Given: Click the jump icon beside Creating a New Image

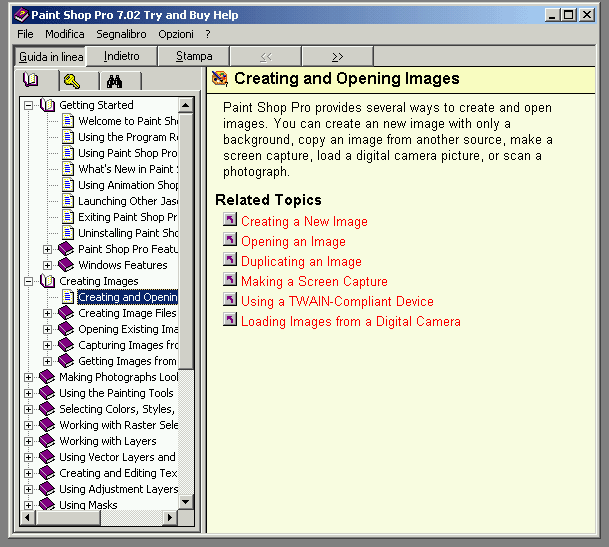Looking at the screenshot, I should pyautogui.click(x=230, y=219).
